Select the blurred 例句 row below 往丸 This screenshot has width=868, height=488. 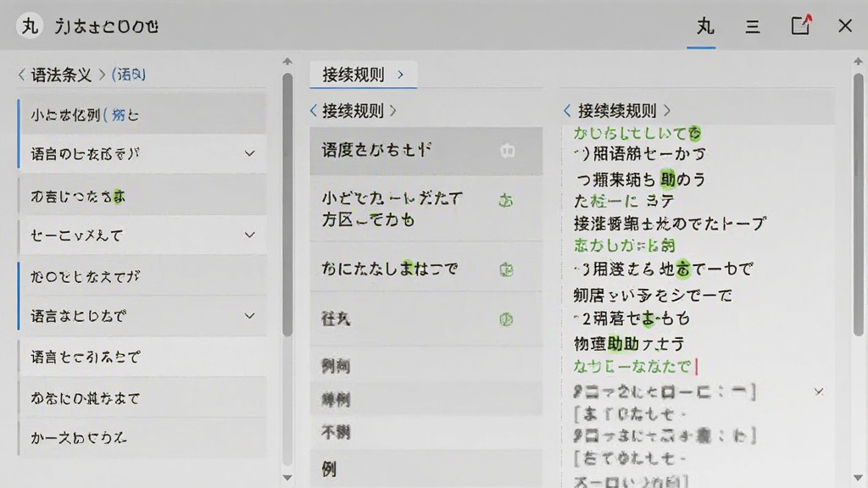tap(426, 366)
